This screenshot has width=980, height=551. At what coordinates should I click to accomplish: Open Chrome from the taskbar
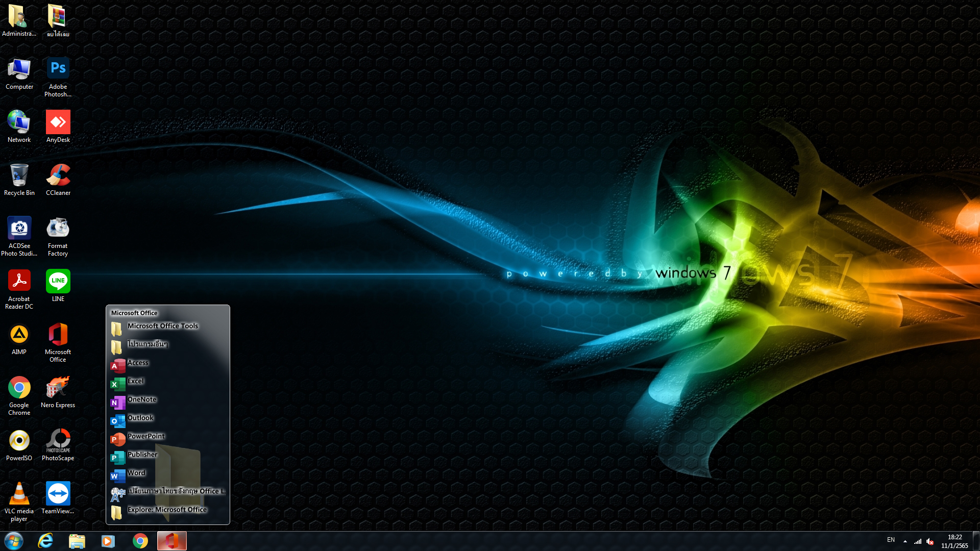coord(140,541)
